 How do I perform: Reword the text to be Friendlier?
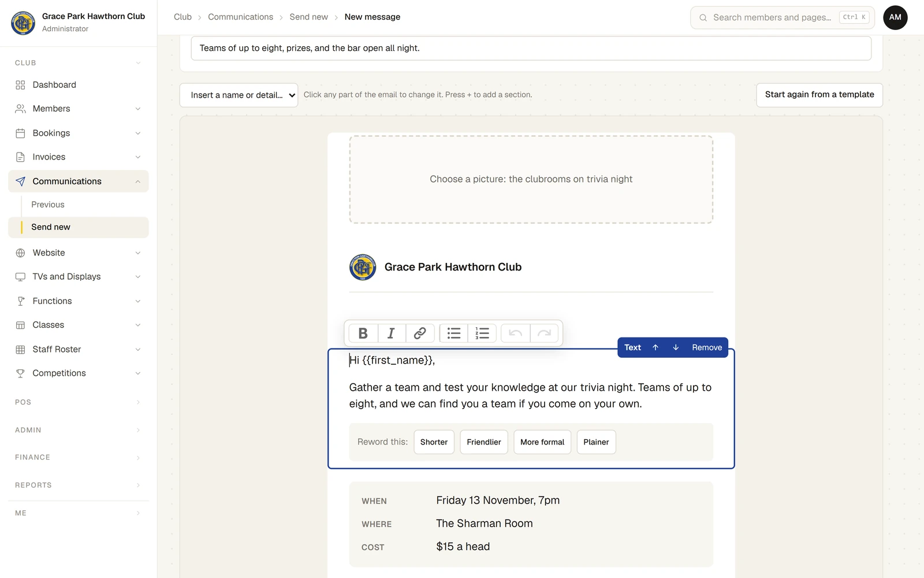pyautogui.click(x=484, y=442)
